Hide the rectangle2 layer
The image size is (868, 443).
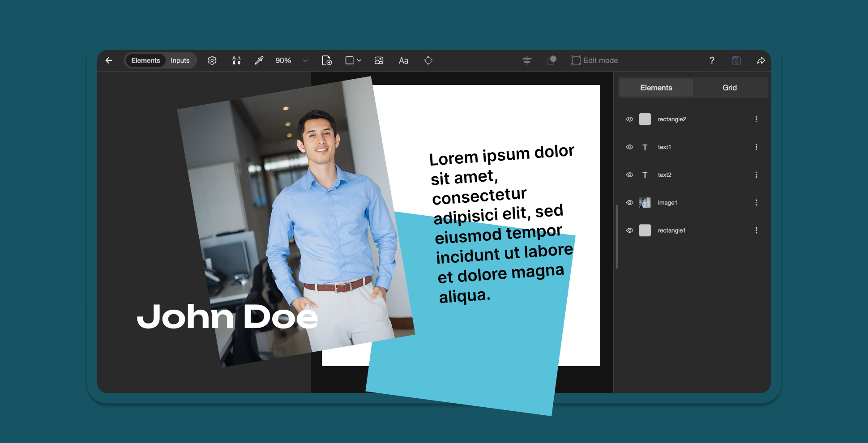[629, 119]
